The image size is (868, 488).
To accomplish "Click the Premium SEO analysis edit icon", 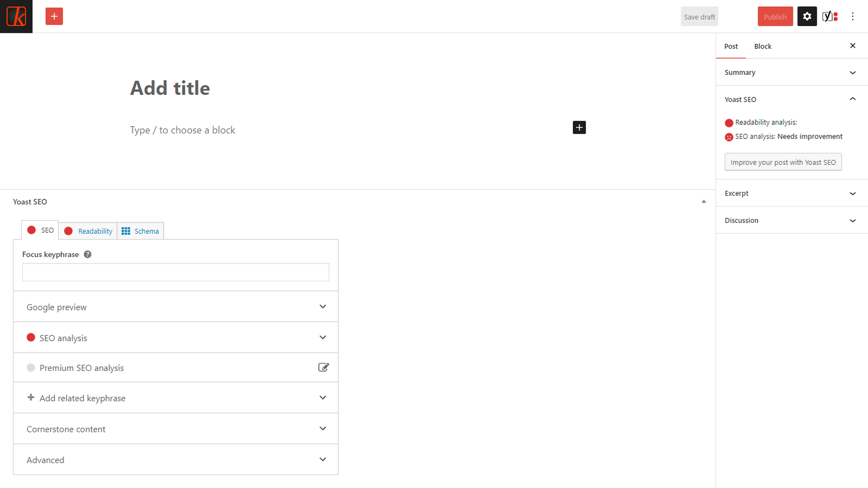I will [x=323, y=367].
